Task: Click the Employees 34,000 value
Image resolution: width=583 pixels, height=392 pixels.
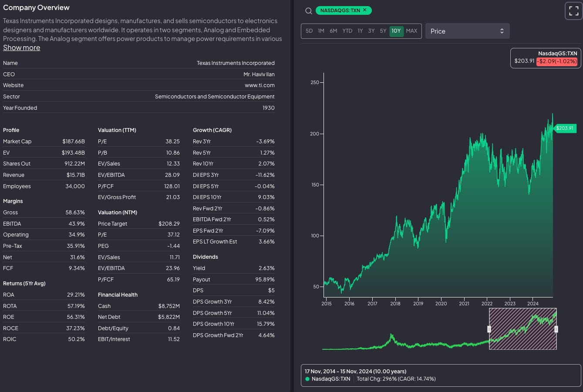Action: tap(75, 186)
